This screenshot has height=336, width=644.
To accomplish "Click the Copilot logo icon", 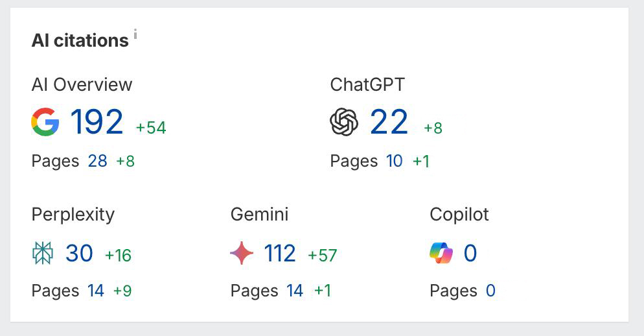I will tap(441, 254).
